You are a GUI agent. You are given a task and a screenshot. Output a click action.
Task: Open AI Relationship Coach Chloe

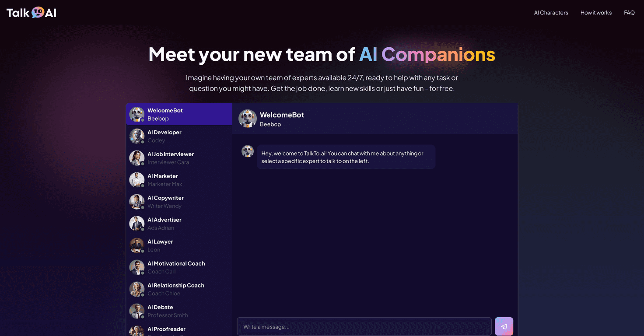179,289
